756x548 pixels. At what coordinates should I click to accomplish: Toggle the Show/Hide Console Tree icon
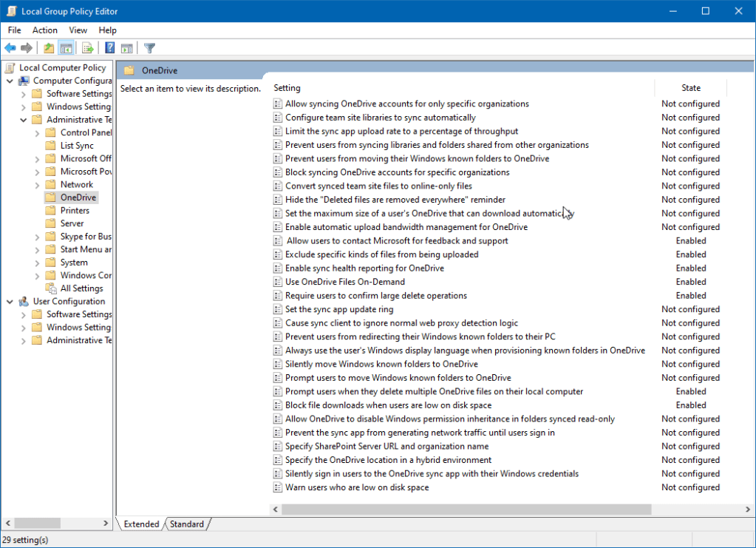(67, 47)
